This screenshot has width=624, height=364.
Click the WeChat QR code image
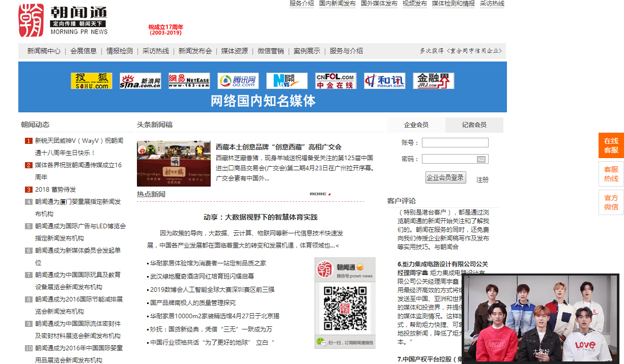(345, 308)
